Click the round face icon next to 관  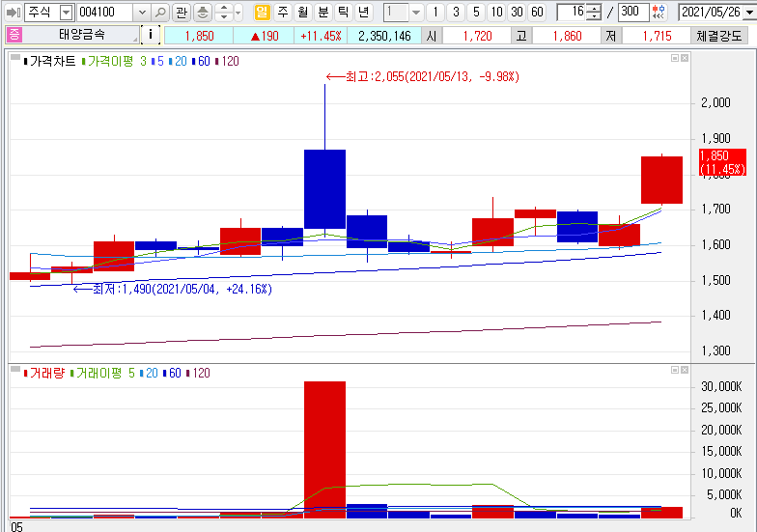[x=203, y=12]
